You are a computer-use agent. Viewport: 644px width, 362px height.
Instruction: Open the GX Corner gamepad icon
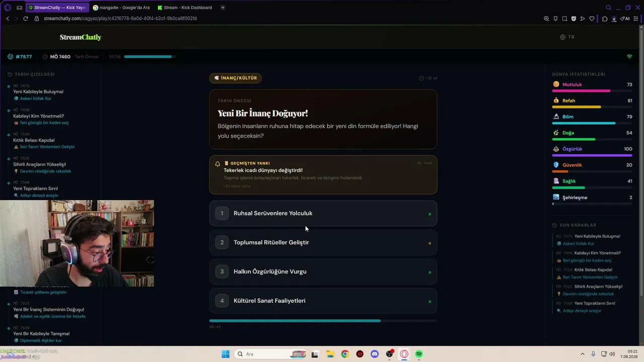point(19,8)
